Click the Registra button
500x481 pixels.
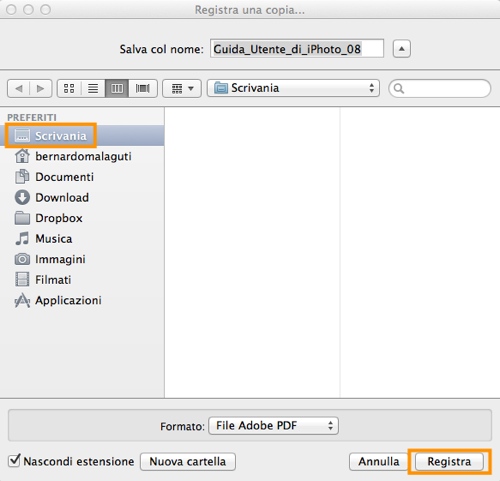[x=449, y=462]
